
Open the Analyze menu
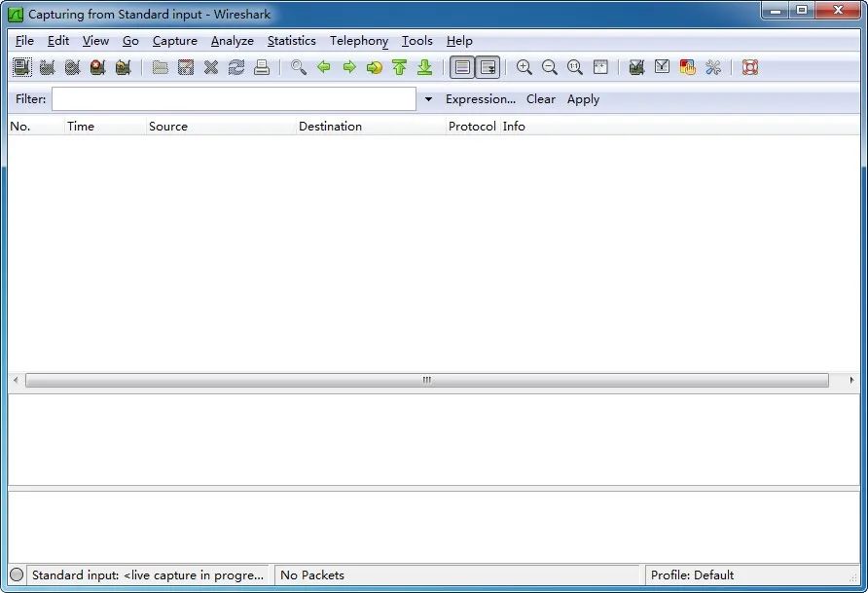pyautogui.click(x=233, y=41)
